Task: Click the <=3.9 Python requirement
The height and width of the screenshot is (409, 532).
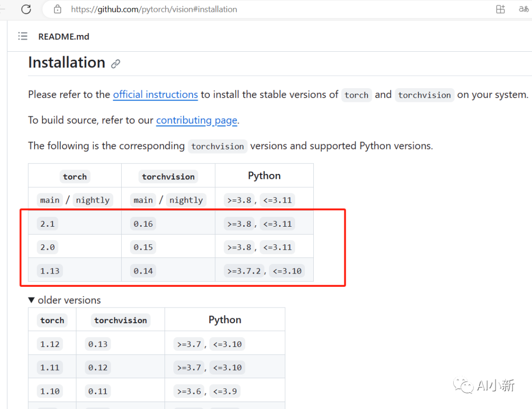Action: (x=225, y=392)
